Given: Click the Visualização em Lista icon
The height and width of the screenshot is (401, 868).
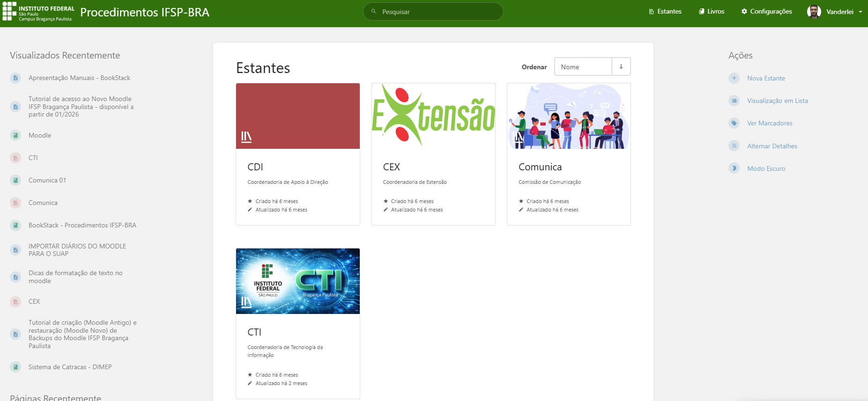Looking at the screenshot, I should tap(734, 101).
